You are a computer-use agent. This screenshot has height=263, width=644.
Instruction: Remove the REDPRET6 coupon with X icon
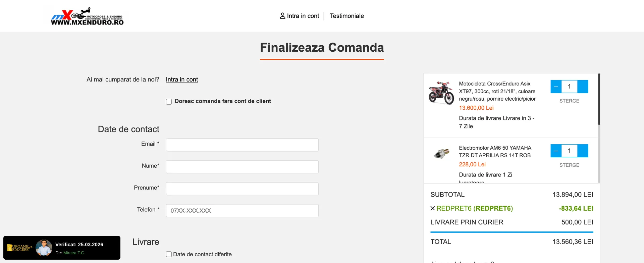coord(433,208)
